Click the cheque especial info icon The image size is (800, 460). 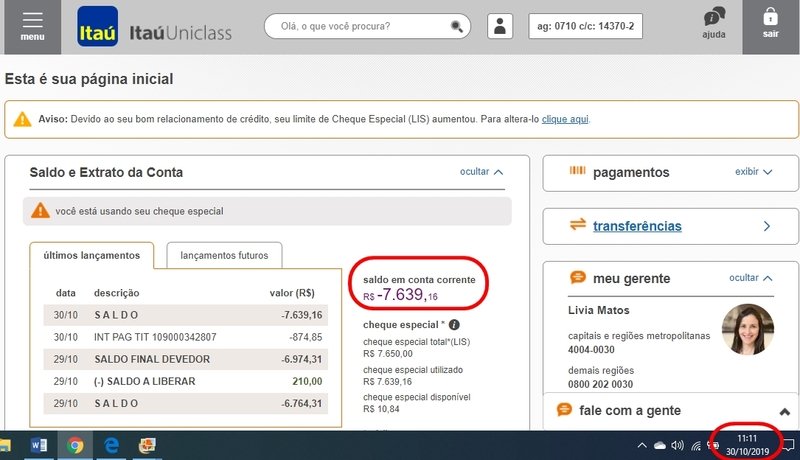click(x=454, y=325)
